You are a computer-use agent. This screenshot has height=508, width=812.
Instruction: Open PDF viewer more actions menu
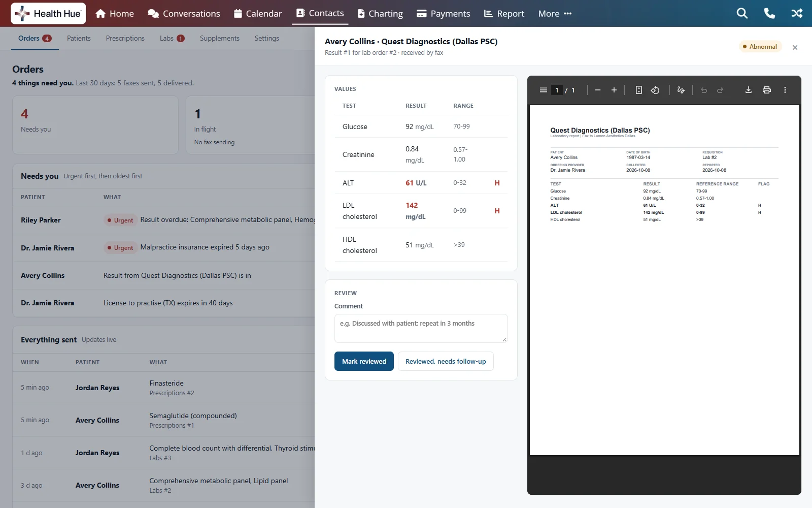coord(785,90)
